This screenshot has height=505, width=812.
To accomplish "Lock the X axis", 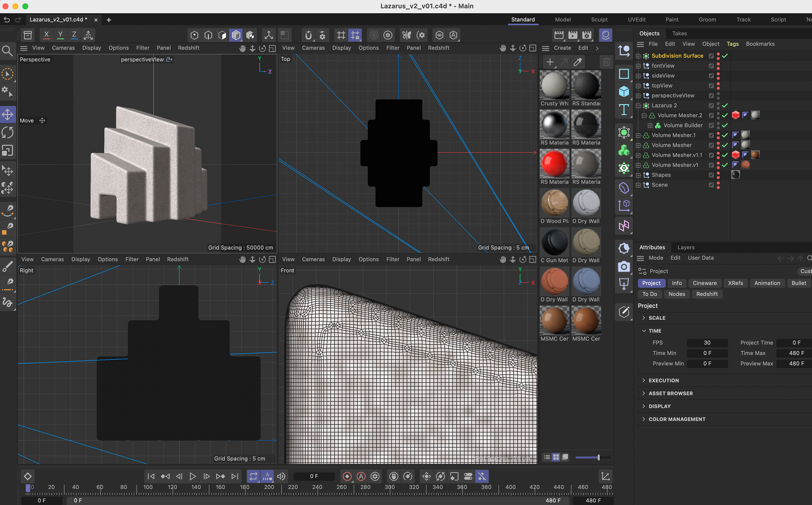I will 46,35.
